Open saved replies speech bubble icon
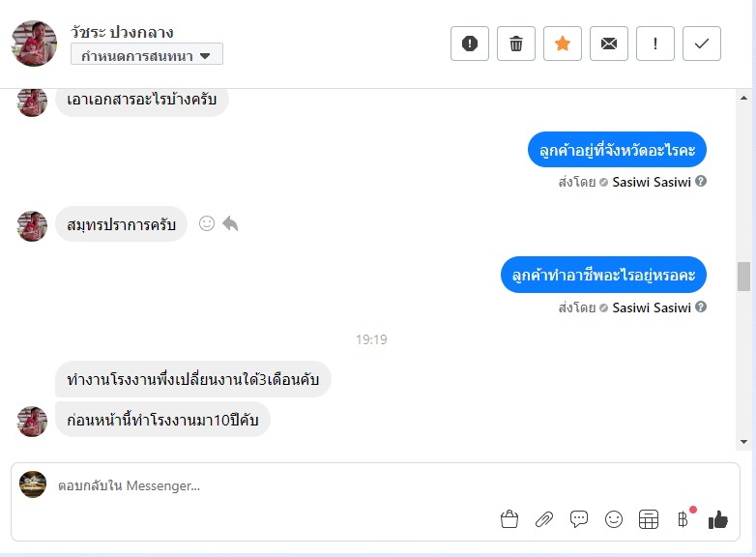756x557 pixels. point(579,519)
